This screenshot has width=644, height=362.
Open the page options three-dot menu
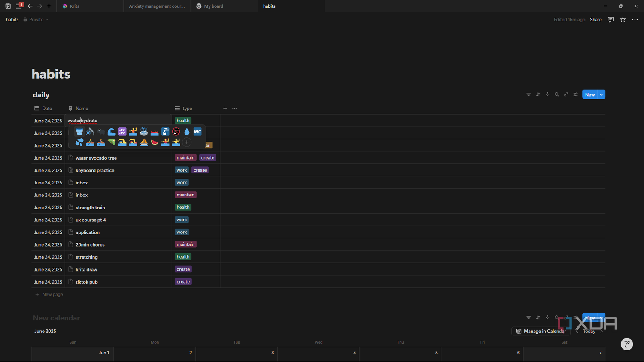tap(635, 20)
